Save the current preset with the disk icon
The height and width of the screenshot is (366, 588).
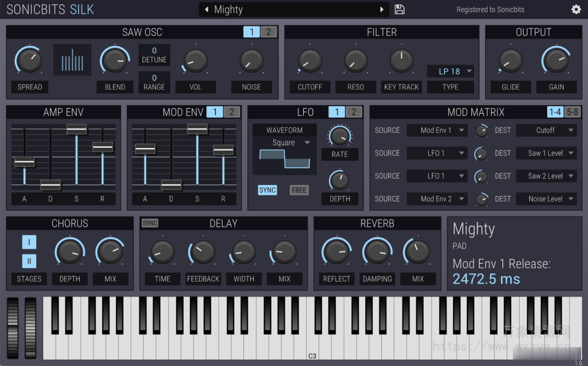point(400,9)
